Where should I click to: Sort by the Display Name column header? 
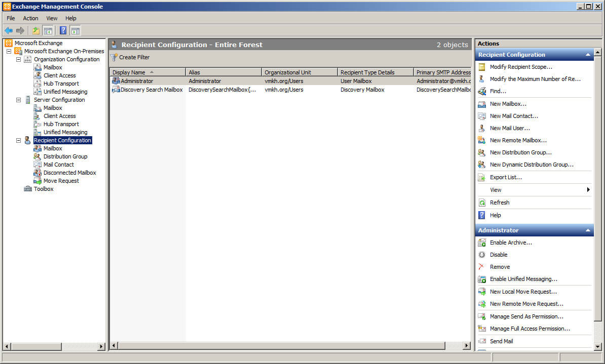tap(148, 72)
